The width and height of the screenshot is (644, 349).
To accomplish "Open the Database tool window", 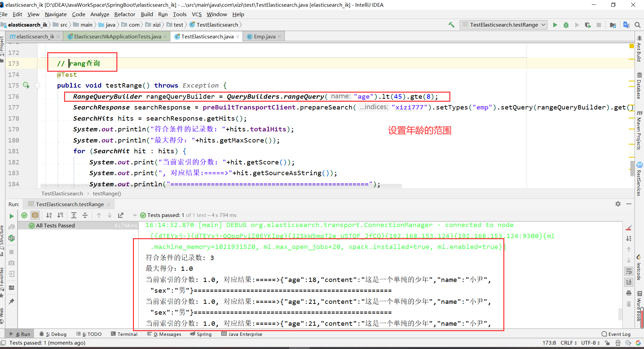I will pos(639,86).
